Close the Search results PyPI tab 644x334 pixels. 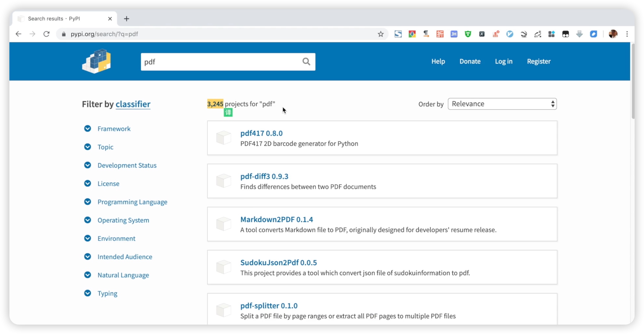110,19
